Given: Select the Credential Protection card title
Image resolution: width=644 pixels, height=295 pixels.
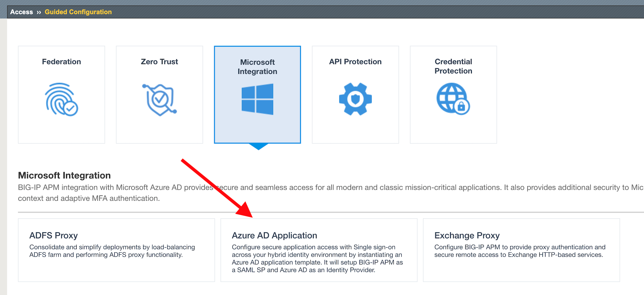Looking at the screenshot, I should point(453,66).
